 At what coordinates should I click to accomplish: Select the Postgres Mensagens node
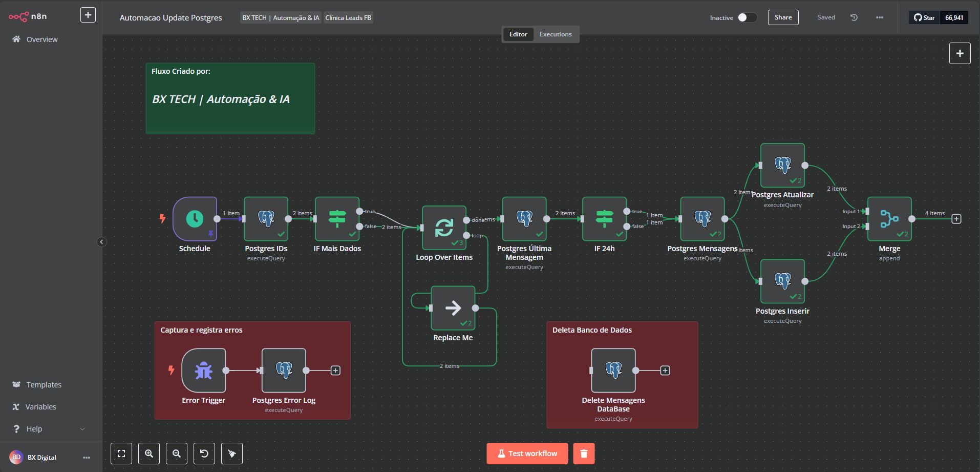click(x=702, y=219)
